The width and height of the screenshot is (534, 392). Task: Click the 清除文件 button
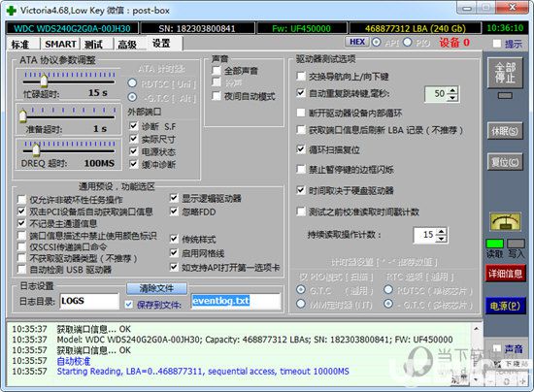click(156, 288)
